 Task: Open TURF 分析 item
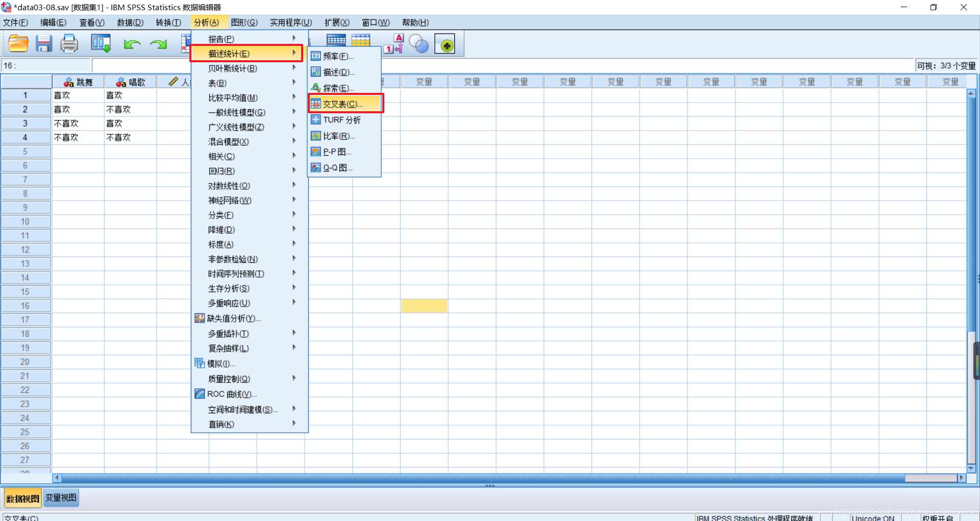[x=345, y=120]
